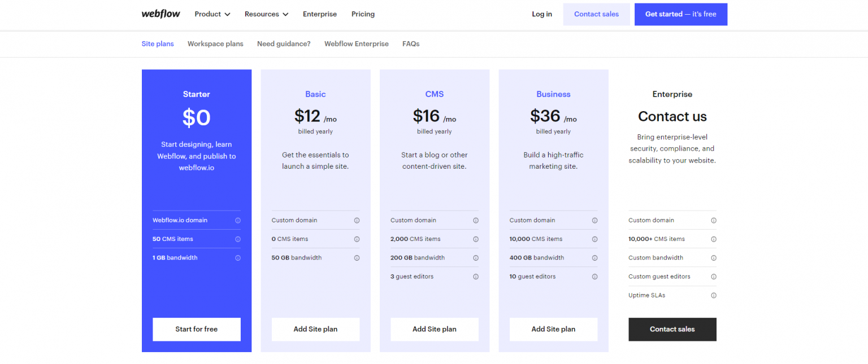Show info for 50 GB bandwidth
This screenshot has height=364, width=868.
point(357,258)
